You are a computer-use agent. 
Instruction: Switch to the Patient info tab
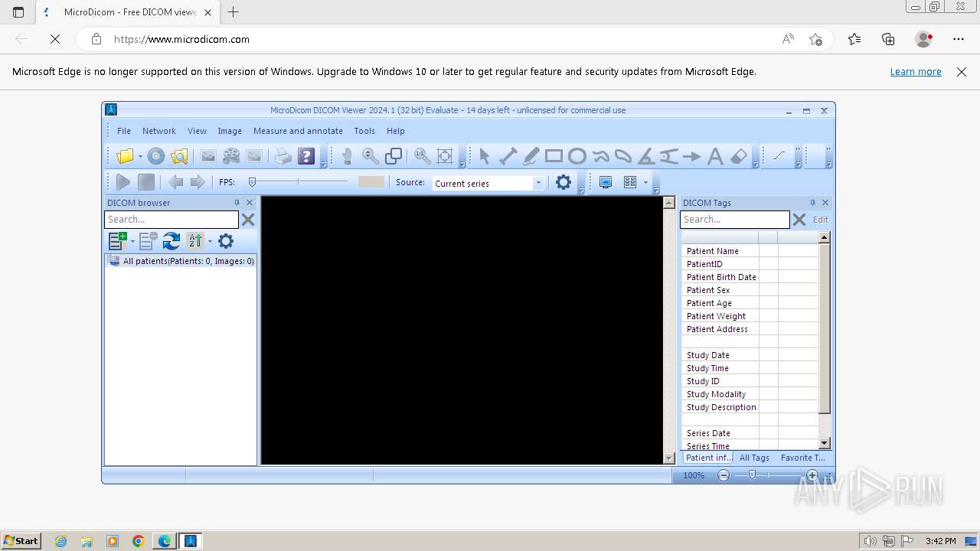[708, 458]
